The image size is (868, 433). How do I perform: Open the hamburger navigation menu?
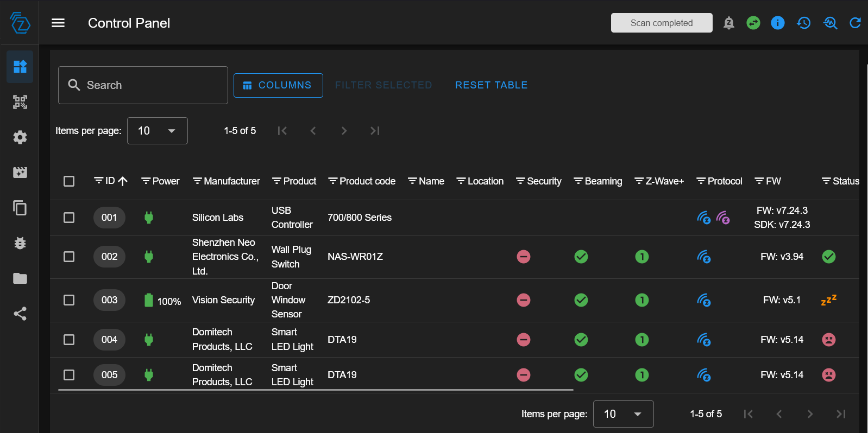point(58,23)
